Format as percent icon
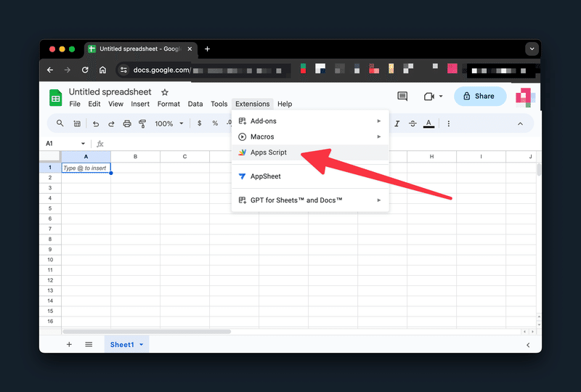Screen dimensions: 581x392 tap(215, 123)
